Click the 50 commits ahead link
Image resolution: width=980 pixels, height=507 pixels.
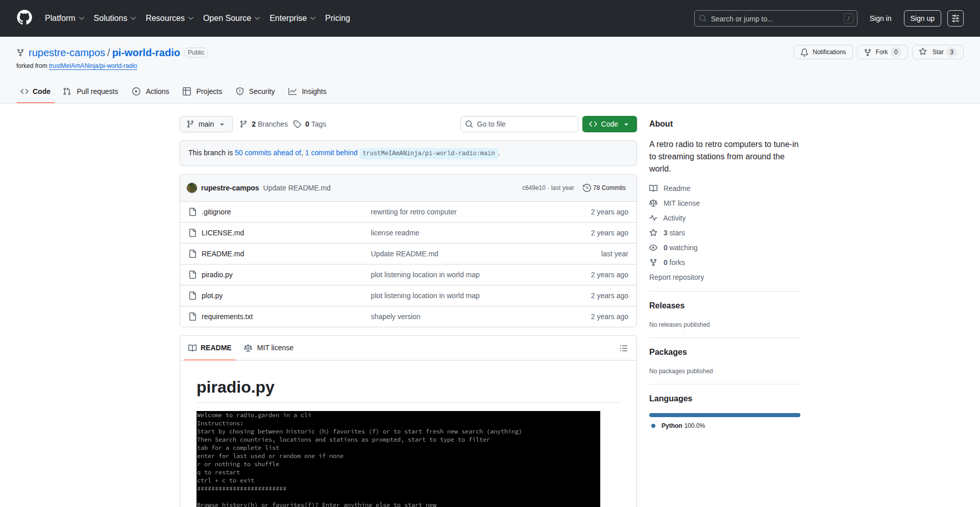coord(268,153)
